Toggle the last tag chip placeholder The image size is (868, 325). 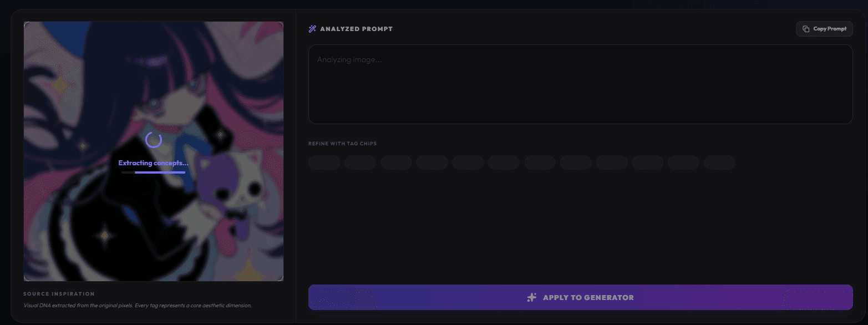(719, 162)
